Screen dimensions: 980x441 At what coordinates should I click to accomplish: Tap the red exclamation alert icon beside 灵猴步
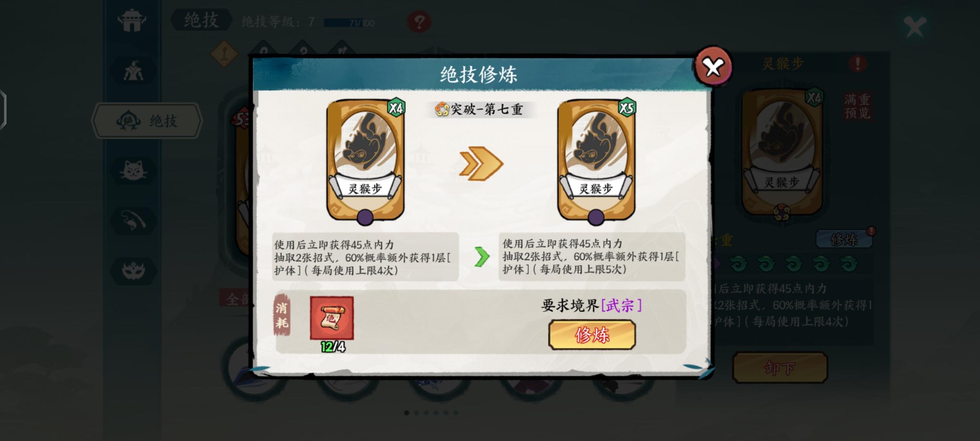click(x=857, y=64)
